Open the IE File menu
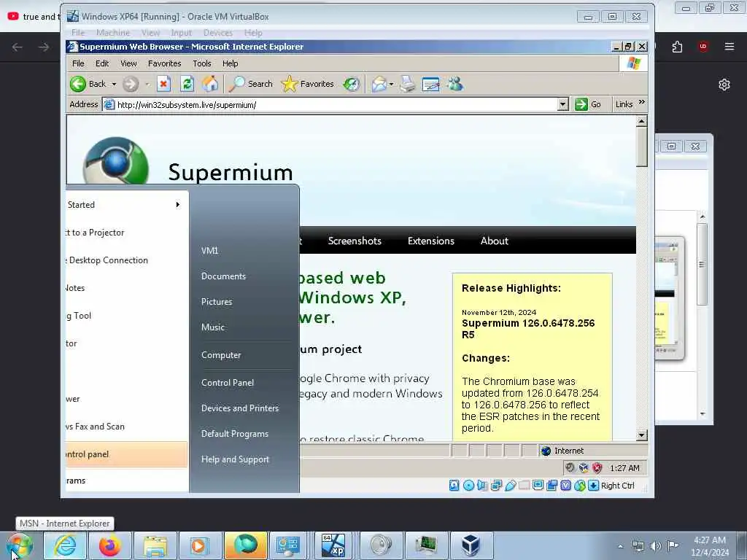 click(78, 63)
